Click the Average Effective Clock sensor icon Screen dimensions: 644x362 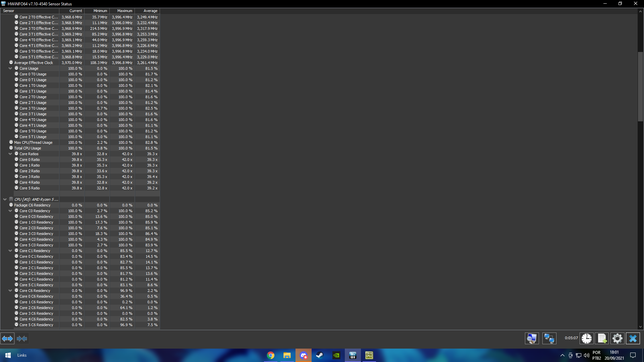(x=11, y=62)
